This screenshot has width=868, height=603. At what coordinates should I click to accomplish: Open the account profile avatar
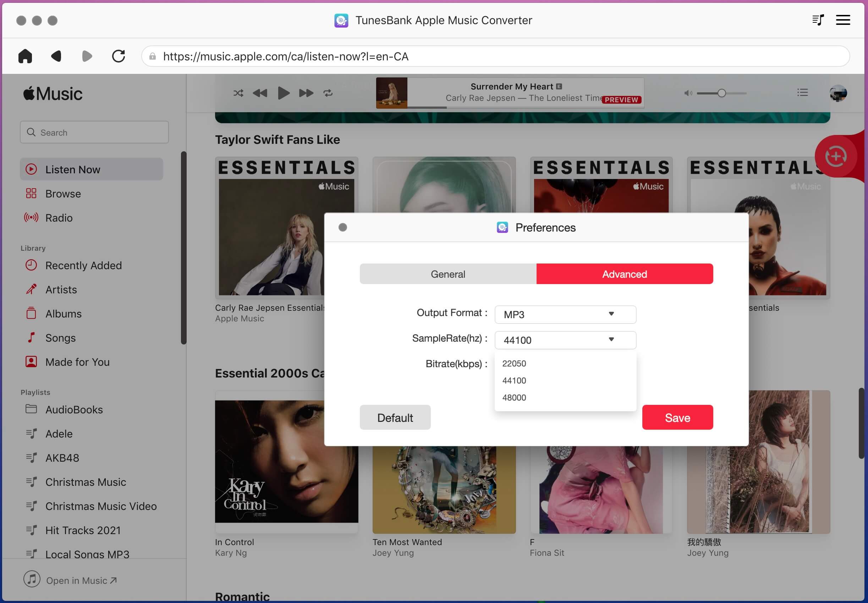(x=838, y=93)
